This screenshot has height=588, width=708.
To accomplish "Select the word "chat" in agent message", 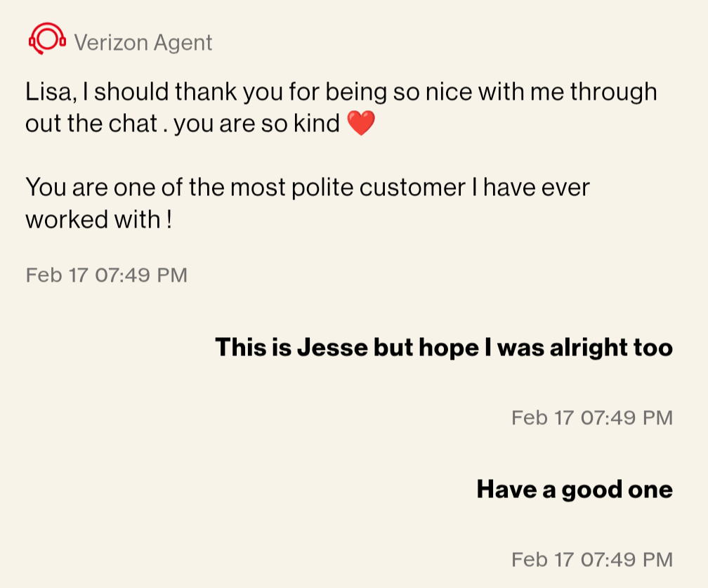I will pyautogui.click(x=138, y=124).
